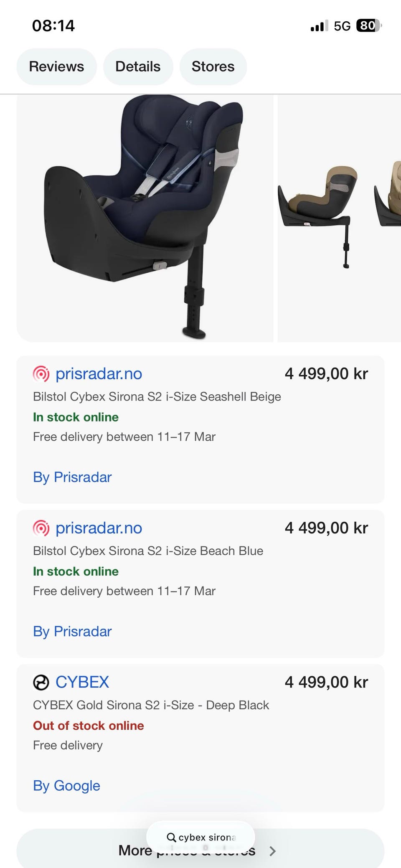The height and width of the screenshot is (868, 401).
Task: Select the Stores tab
Action: tap(213, 67)
